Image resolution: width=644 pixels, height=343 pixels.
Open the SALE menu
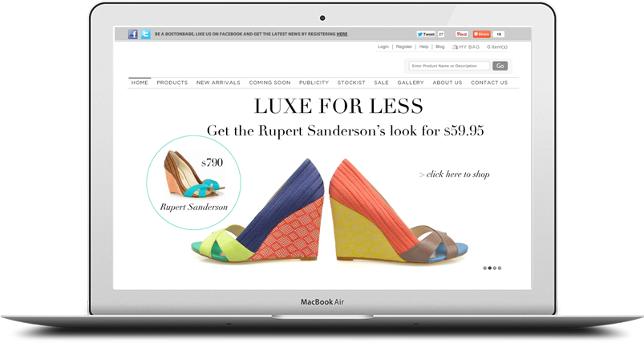pos(381,83)
